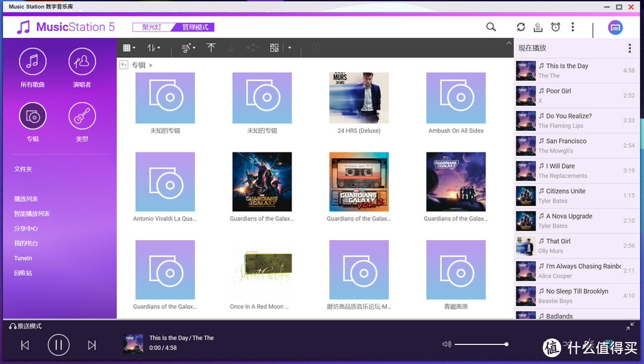Open the sort order dropdown
This screenshot has width=644, height=364.
[x=154, y=48]
